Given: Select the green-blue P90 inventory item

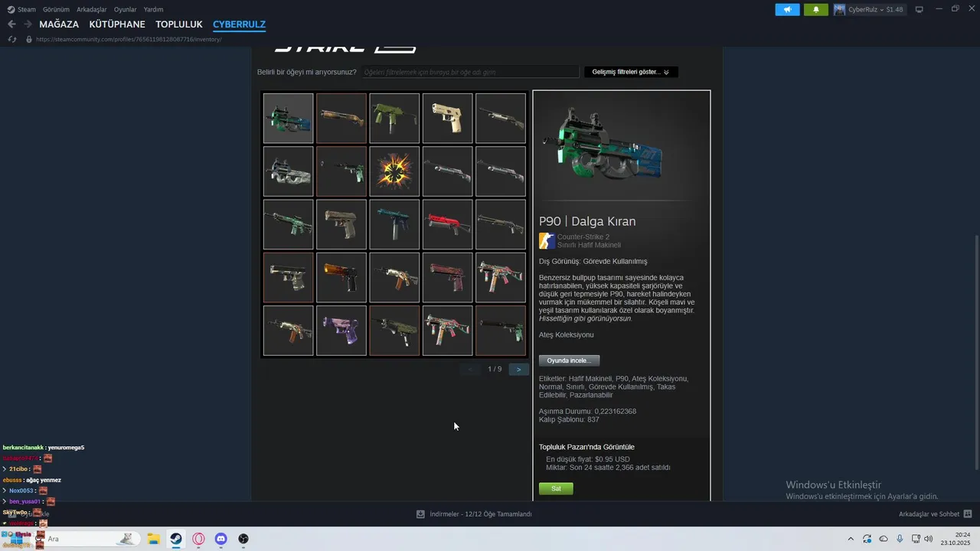Looking at the screenshot, I should click(x=289, y=119).
